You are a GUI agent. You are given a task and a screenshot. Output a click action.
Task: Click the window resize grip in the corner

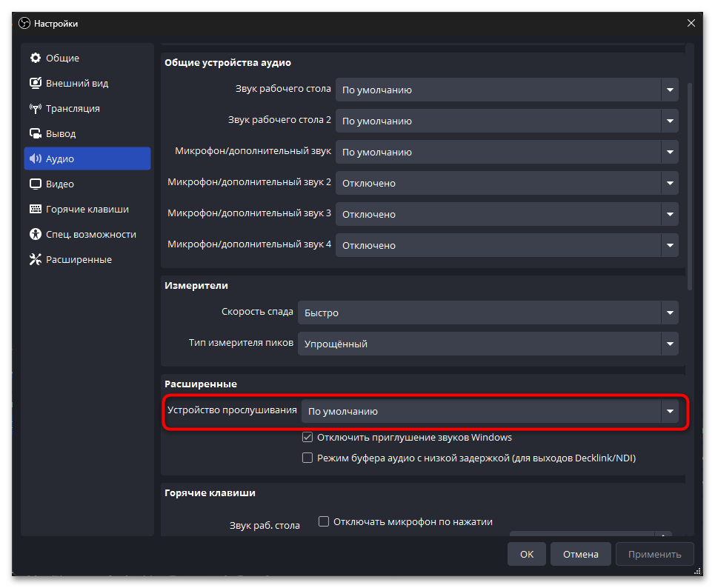pos(697,571)
